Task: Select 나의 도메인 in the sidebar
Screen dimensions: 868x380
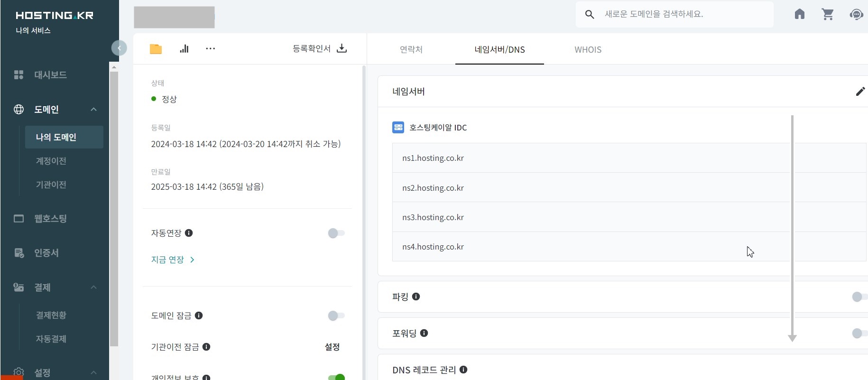Action: (x=64, y=137)
